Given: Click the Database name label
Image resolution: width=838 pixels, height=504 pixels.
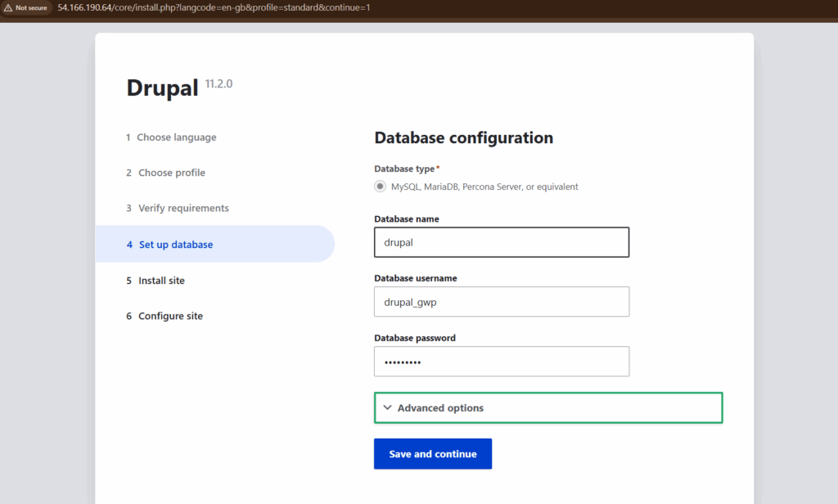Looking at the screenshot, I should [407, 219].
